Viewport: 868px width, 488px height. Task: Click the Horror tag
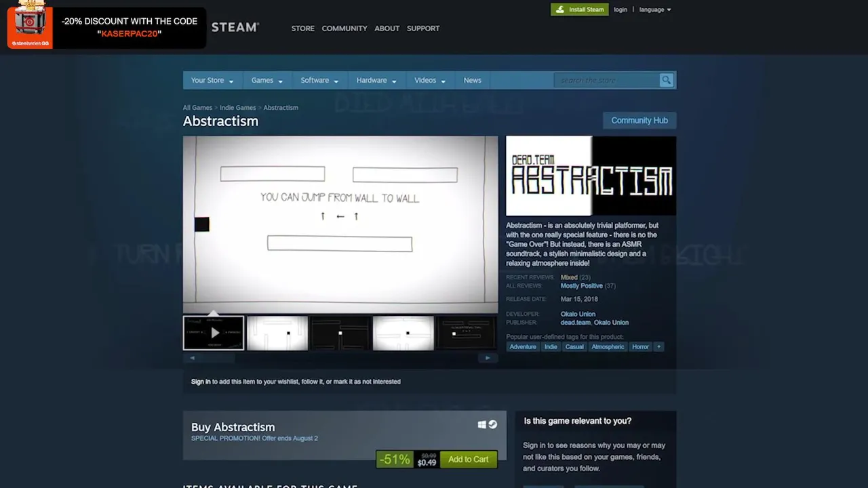[x=640, y=346]
